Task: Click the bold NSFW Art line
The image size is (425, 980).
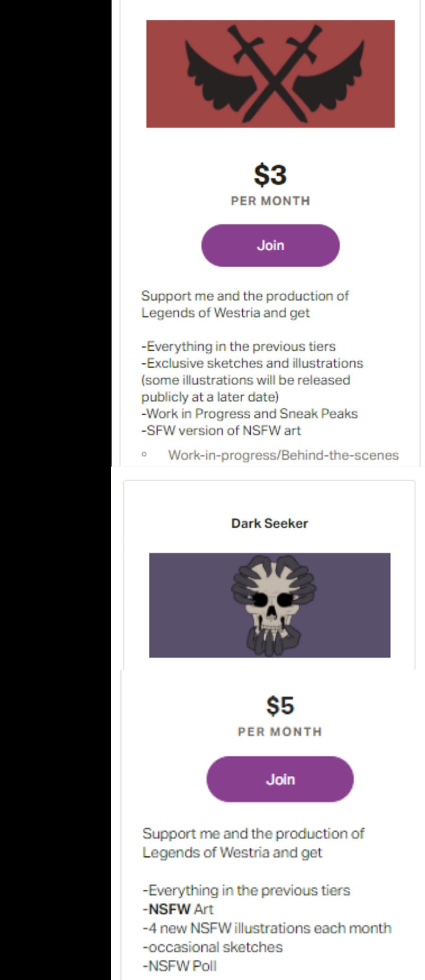Action: pos(178,909)
